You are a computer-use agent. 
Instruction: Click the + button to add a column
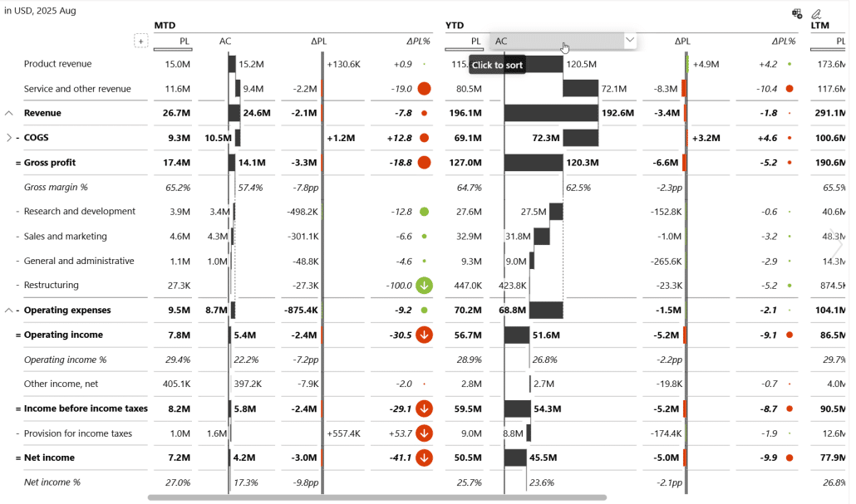click(140, 40)
